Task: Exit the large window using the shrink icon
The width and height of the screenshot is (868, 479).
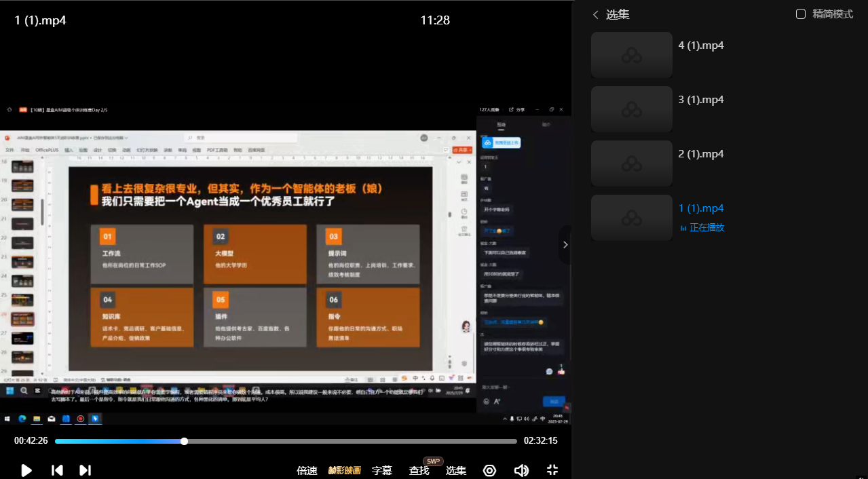Action: coord(552,470)
